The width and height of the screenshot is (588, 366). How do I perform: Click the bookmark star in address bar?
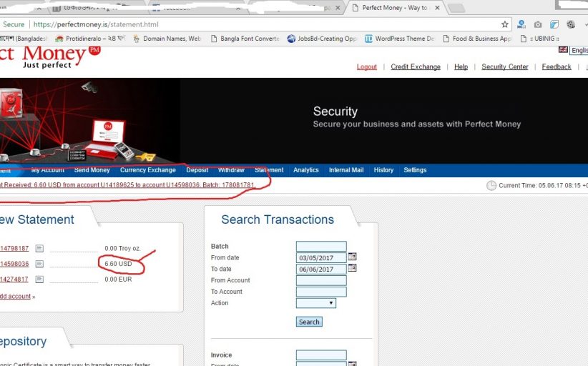tap(505, 24)
